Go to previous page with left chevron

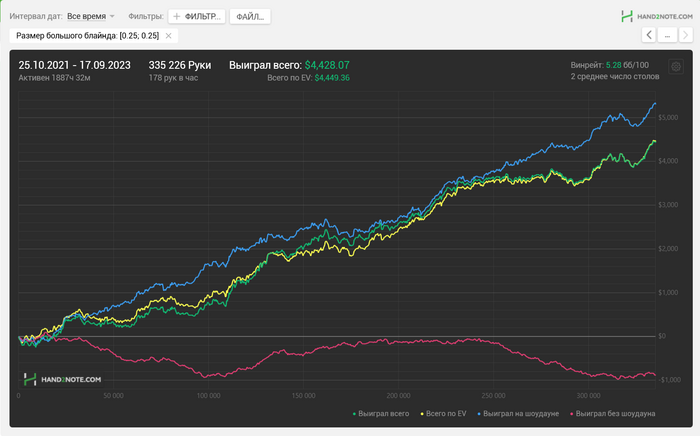point(649,35)
